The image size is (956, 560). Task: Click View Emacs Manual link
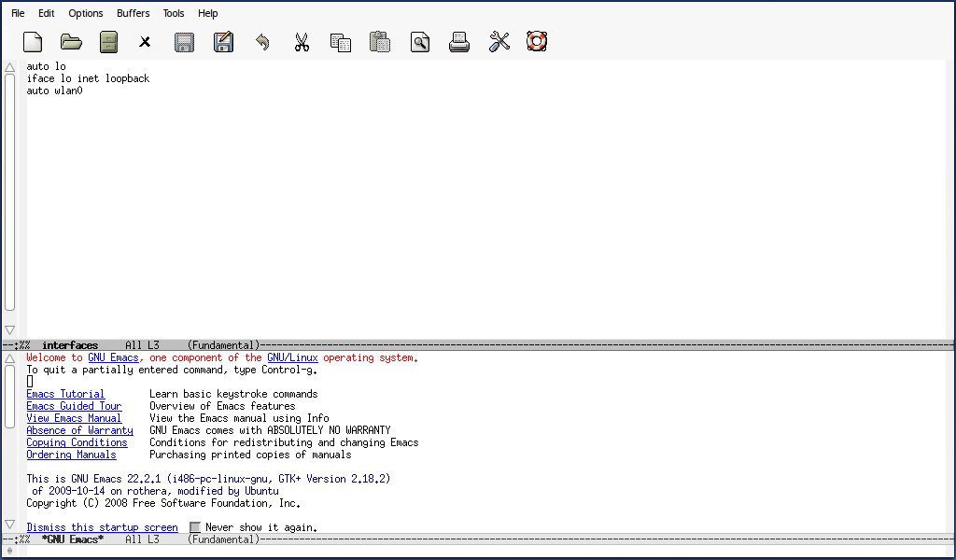click(x=74, y=419)
